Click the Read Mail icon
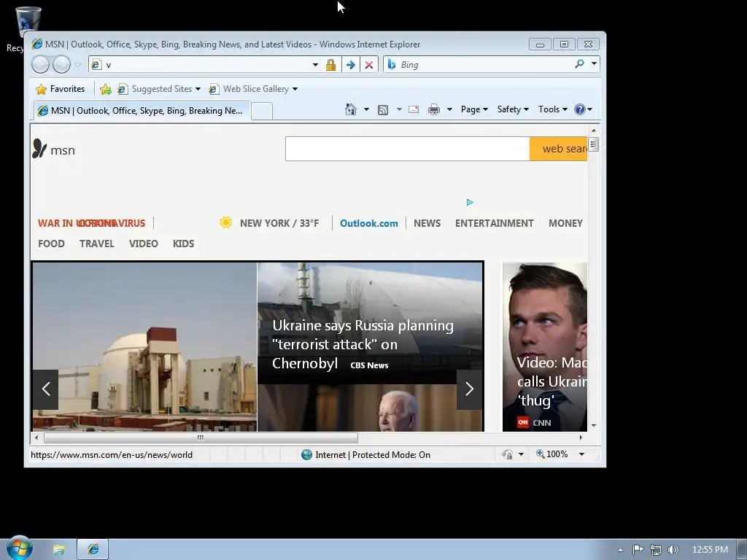Viewport: 747px width, 560px height. (x=414, y=109)
